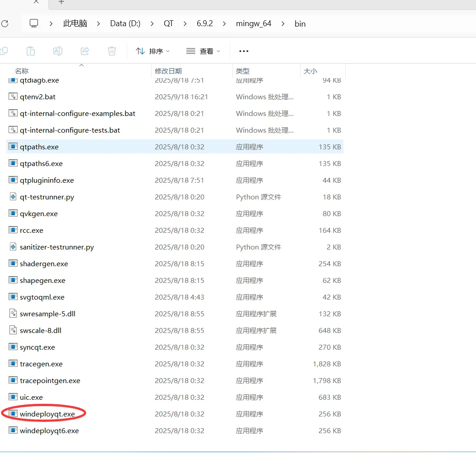476x453 pixels.
Task: Open a new tab with the plus button
Action: tap(61, 2)
